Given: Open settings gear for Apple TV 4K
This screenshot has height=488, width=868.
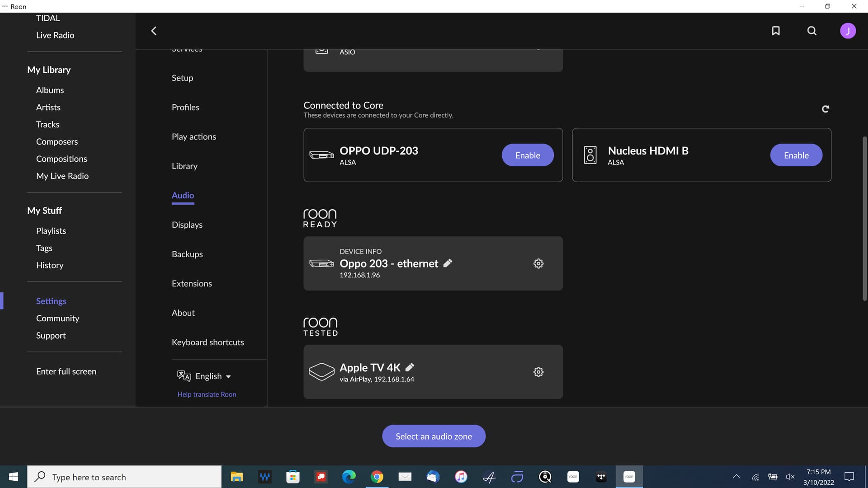Looking at the screenshot, I should [x=538, y=372].
